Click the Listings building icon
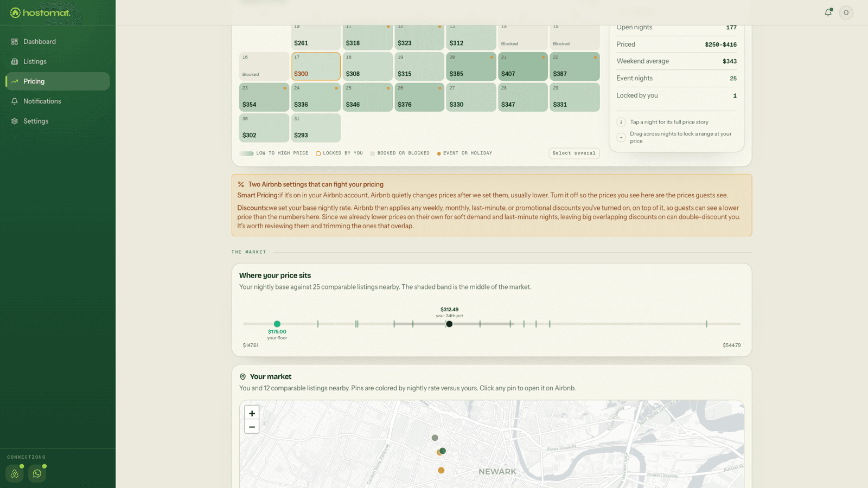 click(x=15, y=61)
